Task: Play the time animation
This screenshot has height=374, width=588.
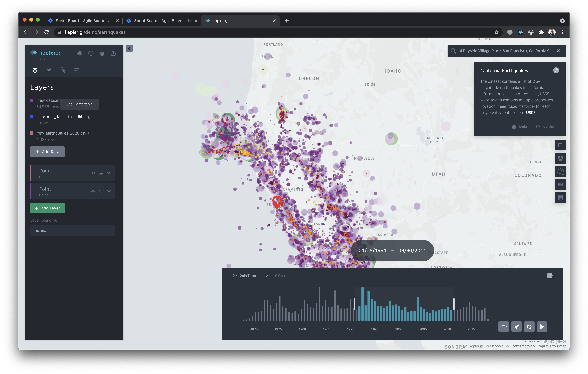Action: pyautogui.click(x=542, y=327)
